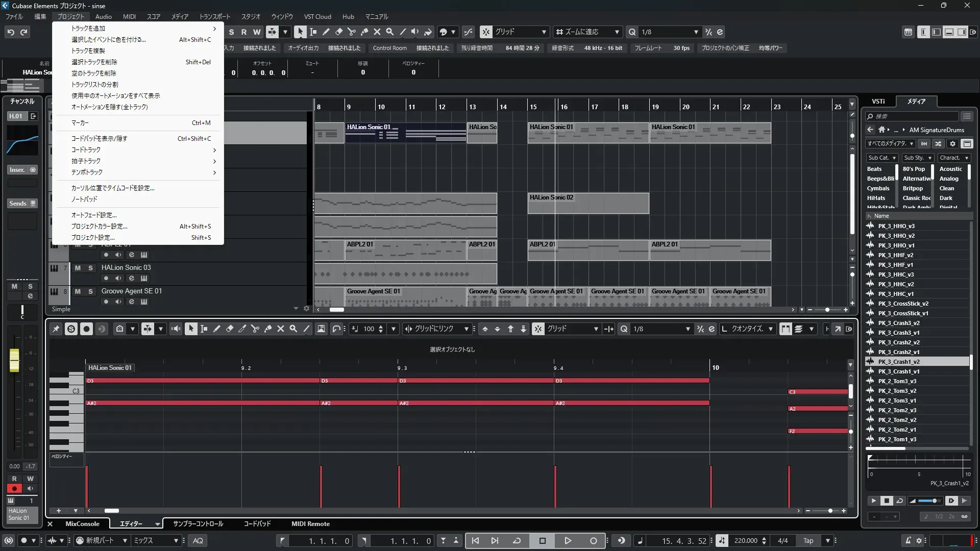This screenshot has height=551, width=980.
Task: Select the Eraser tool in main toolbar
Action: tap(338, 32)
